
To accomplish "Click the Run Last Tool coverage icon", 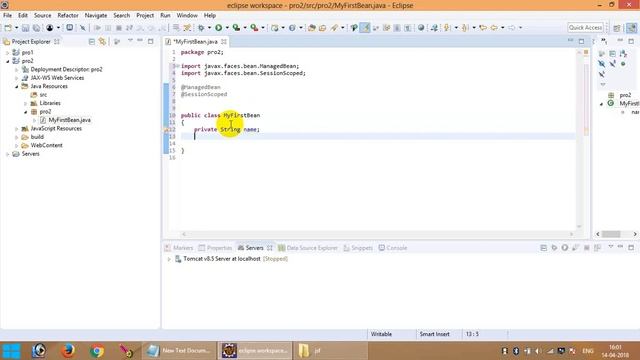I will click(x=236, y=28).
